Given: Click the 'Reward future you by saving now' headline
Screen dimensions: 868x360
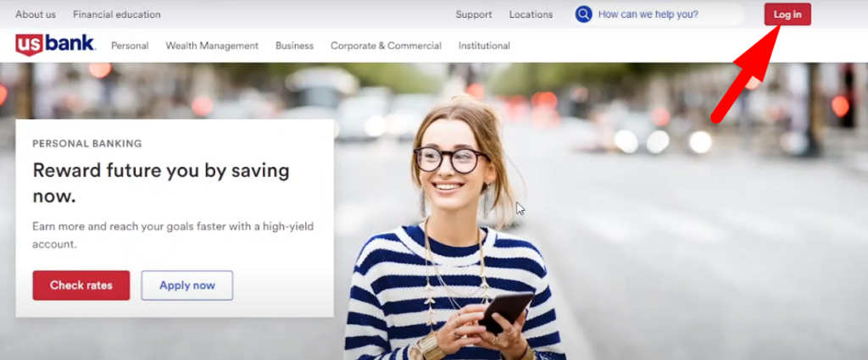Looking at the screenshot, I should (161, 183).
